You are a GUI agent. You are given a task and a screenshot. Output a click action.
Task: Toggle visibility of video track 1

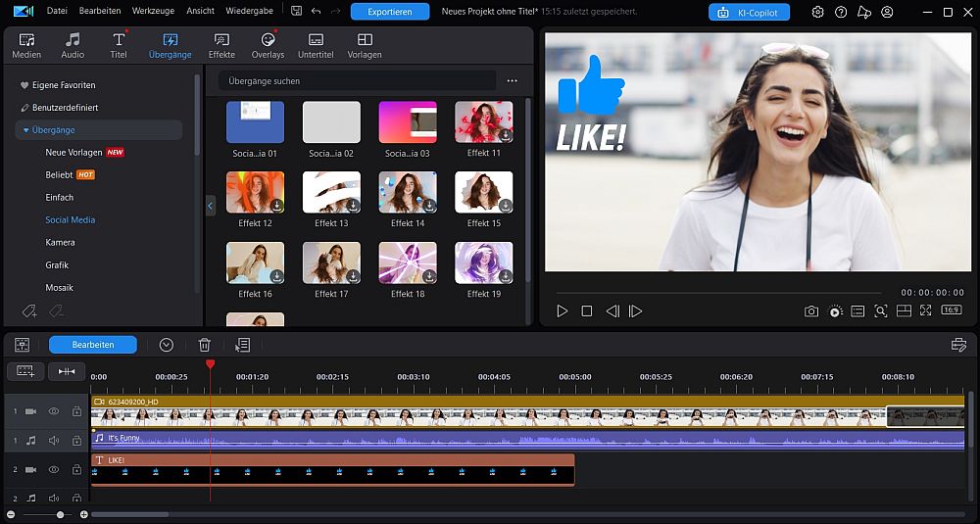tap(54, 411)
